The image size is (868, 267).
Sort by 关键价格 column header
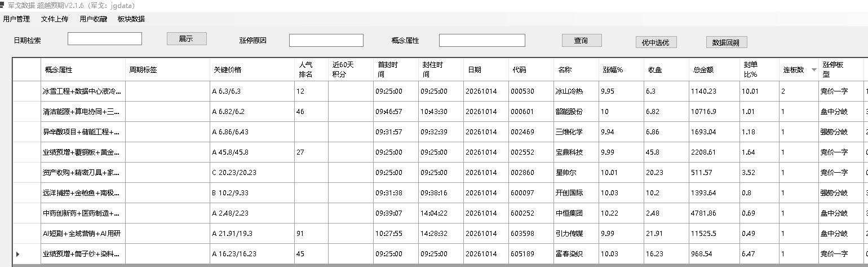click(x=252, y=70)
